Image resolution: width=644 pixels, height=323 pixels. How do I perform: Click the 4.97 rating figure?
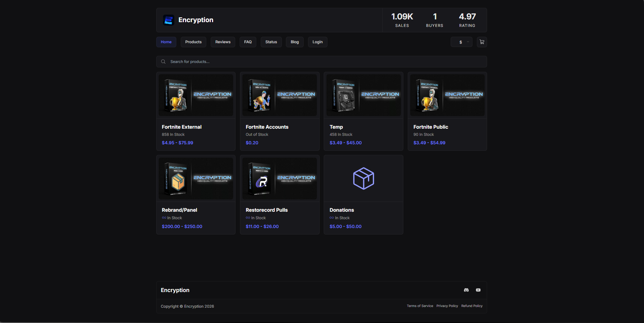pos(467,16)
